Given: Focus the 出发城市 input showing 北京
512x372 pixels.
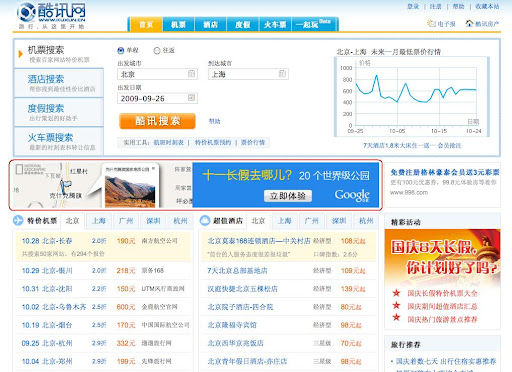Looking at the screenshot, I should click(157, 74).
